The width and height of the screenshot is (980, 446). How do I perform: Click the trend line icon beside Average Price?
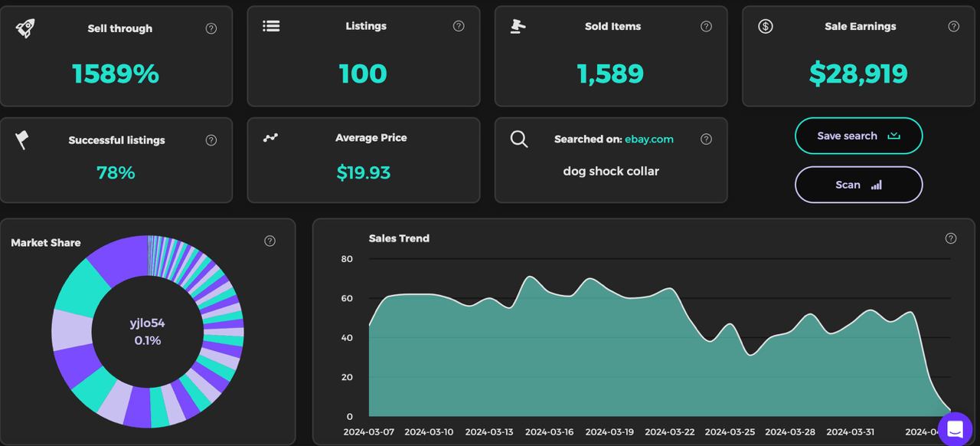(271, 138)
